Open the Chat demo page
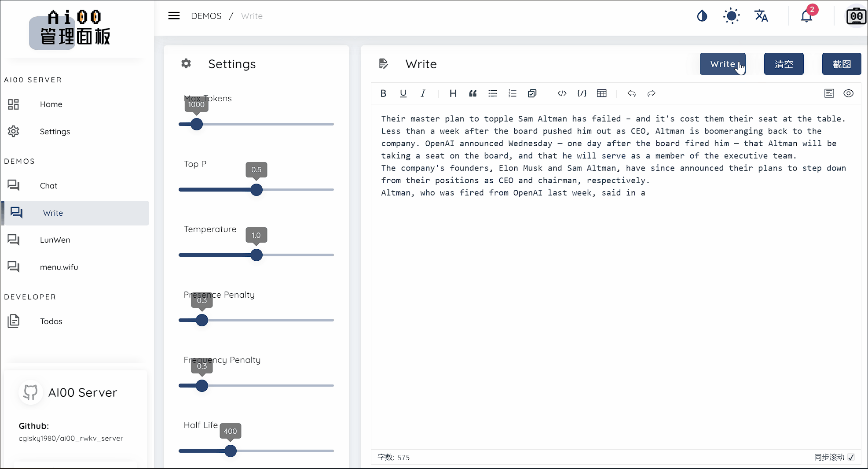Image resolution: width=868 pixels, height=469 pixels. (x=48, y=186)
